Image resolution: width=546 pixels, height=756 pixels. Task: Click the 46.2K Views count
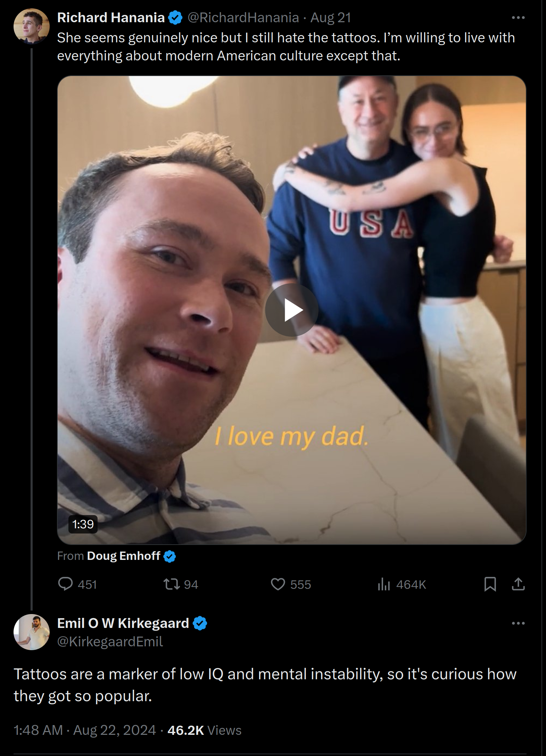pyautogui.click(x=204, y=730)
